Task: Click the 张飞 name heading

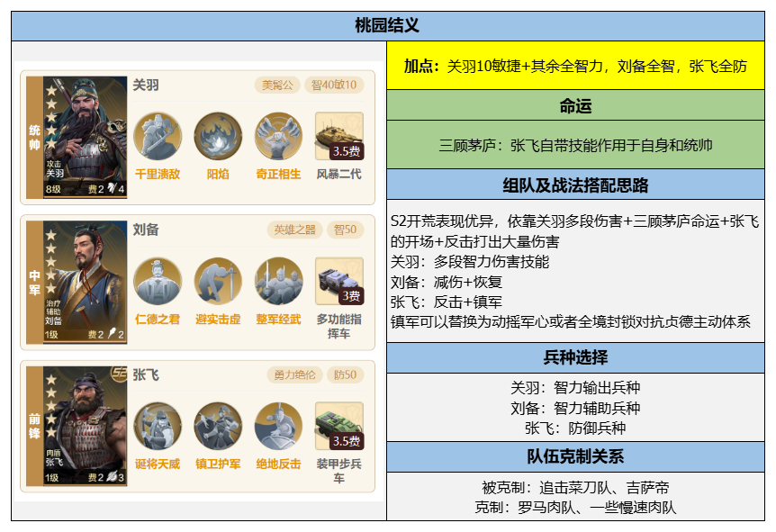Action: (146, 374)
